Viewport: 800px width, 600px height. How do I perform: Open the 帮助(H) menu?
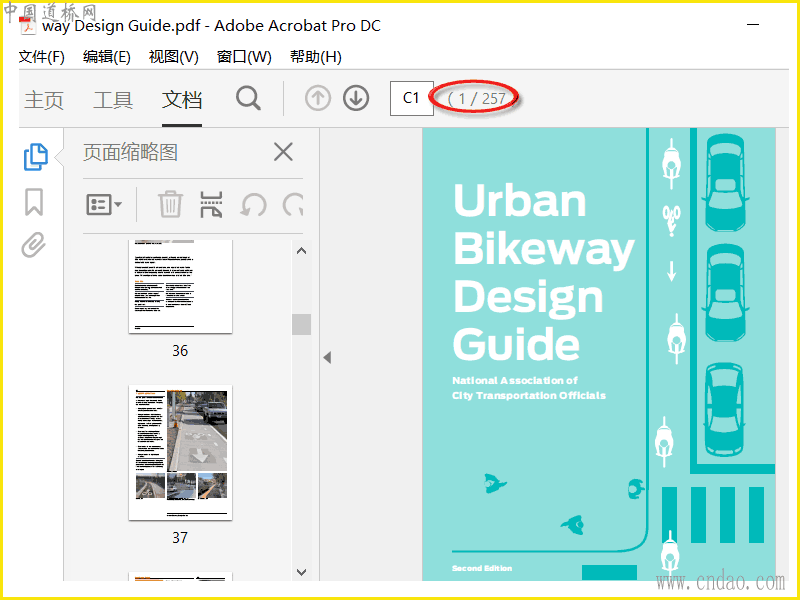coord(315,57)
